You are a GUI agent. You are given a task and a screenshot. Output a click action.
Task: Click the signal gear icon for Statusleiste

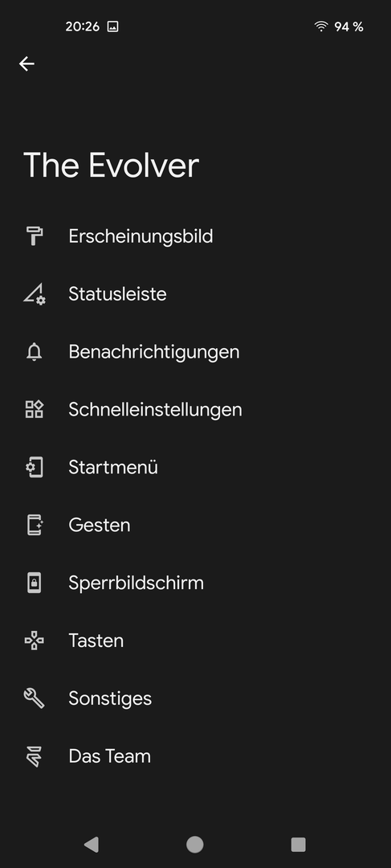[35, 294]
